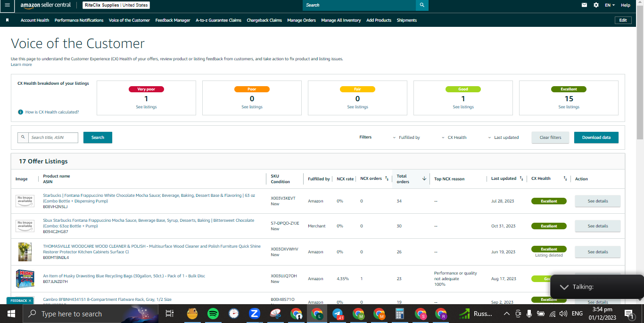644x323 pixels.
Task: Sort by Total orders down arrow
Action: pyautogui.click(x=424, y=178)
